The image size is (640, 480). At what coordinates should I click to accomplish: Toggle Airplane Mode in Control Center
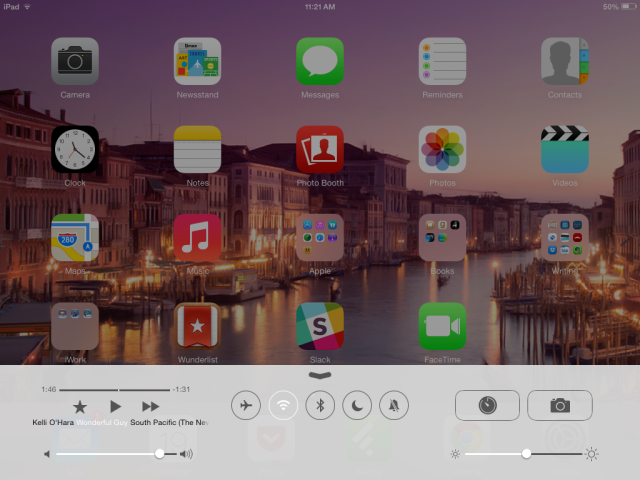pos(246,405)
